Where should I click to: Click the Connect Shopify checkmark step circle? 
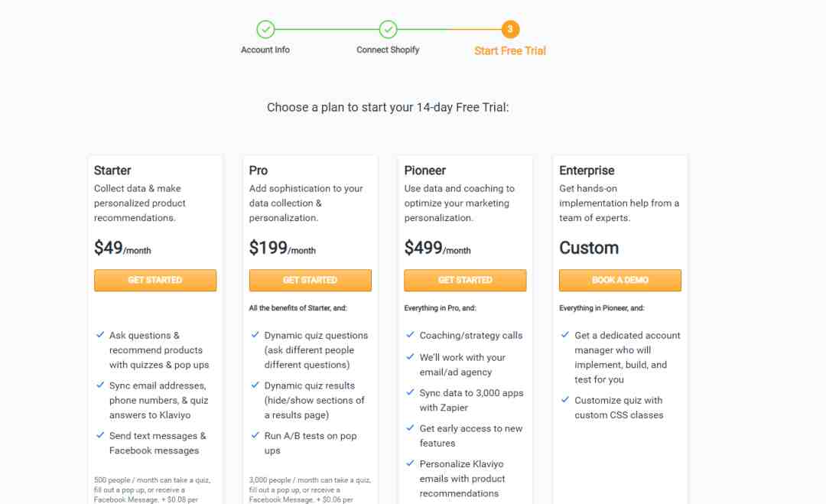pyautogui.click(x=389, y=30)
